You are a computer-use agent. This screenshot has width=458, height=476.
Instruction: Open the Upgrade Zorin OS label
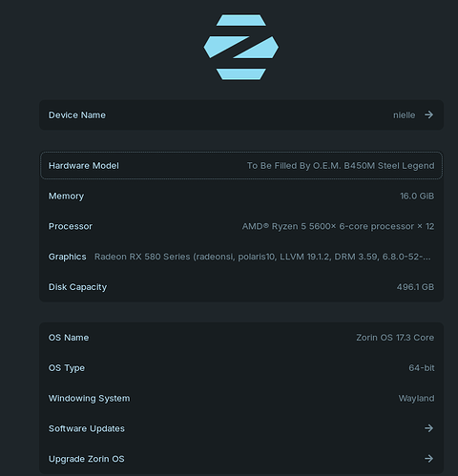pos(87,459)
